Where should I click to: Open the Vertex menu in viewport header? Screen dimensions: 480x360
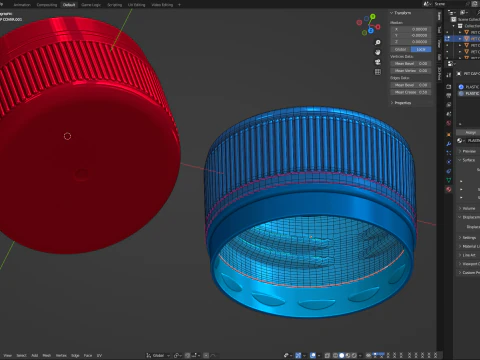point(61,355)
